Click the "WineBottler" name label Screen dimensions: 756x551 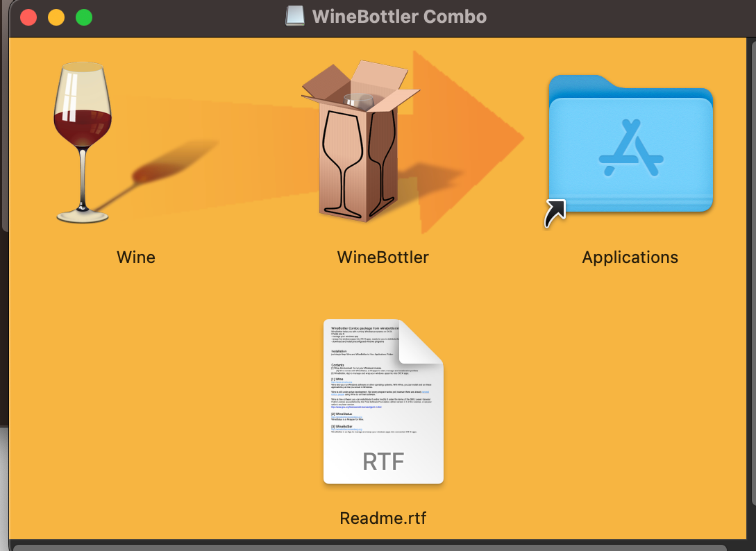click(383, 257)
